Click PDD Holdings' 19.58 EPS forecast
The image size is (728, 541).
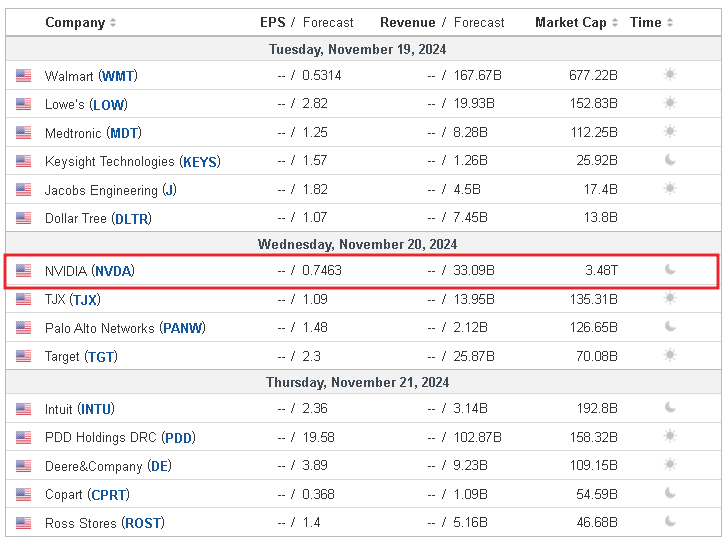tap(318, 437)
